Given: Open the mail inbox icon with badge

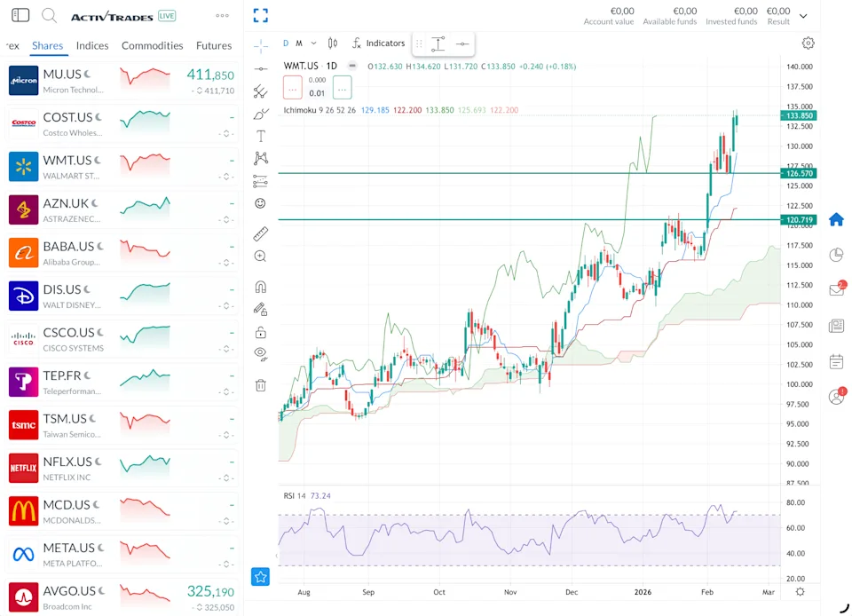Looking at the screenshot, I should (x=836, y=289).
